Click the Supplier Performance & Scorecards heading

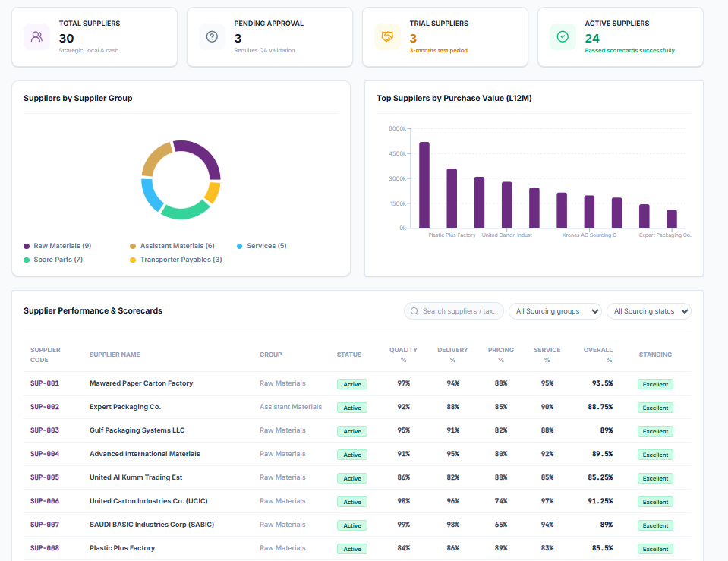pyautogui.click(x=93, y=310)
